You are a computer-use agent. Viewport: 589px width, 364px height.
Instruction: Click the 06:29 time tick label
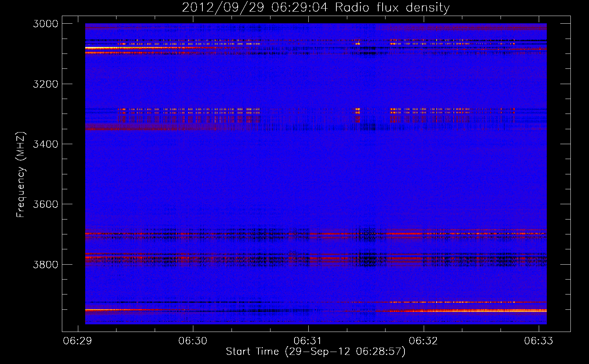point(78,341)
